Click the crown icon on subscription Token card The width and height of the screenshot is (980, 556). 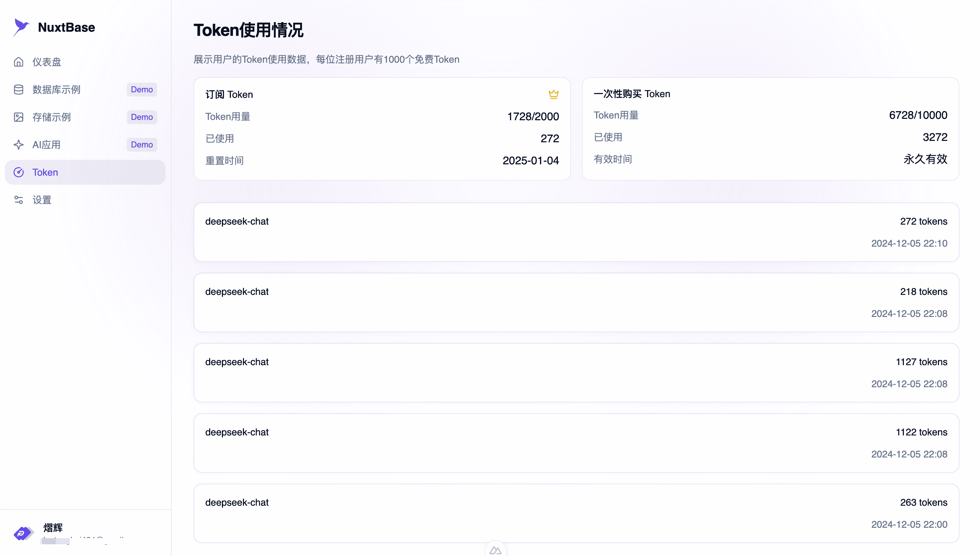click(554, 94)
